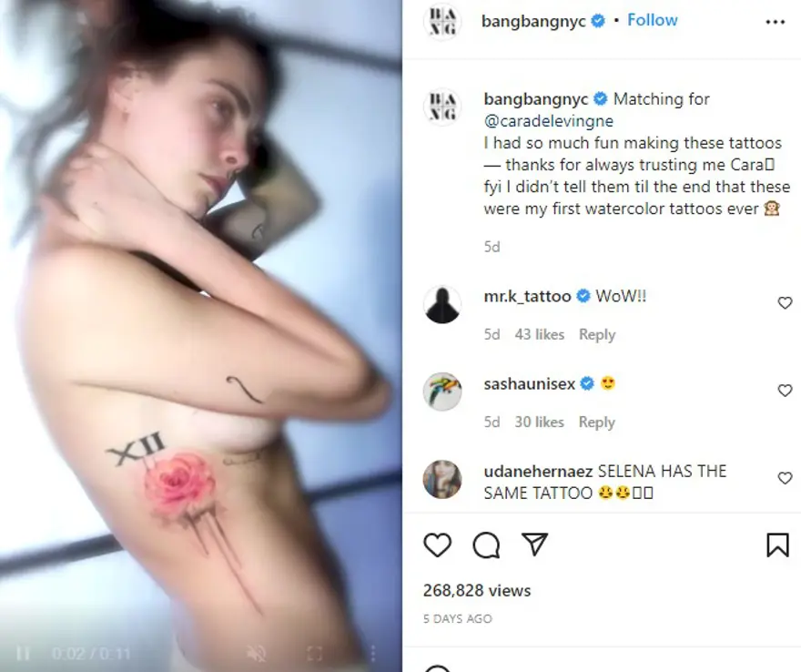Open the video's vertical three-dot options

coord(373,653)
